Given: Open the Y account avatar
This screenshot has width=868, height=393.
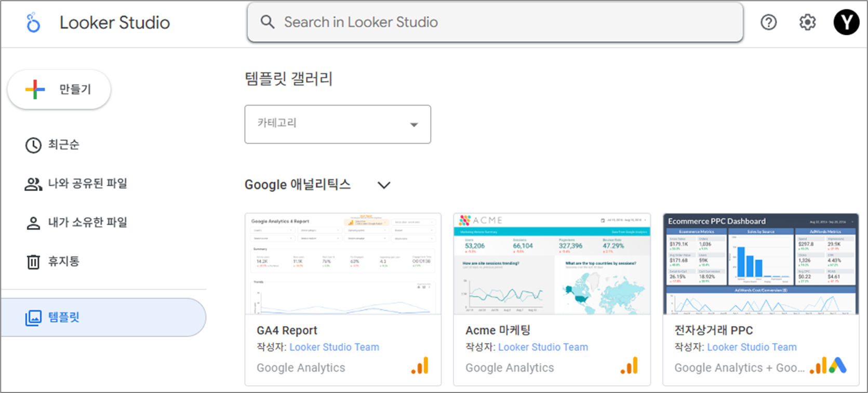Looking at the screenshot, I should (846, 22).
